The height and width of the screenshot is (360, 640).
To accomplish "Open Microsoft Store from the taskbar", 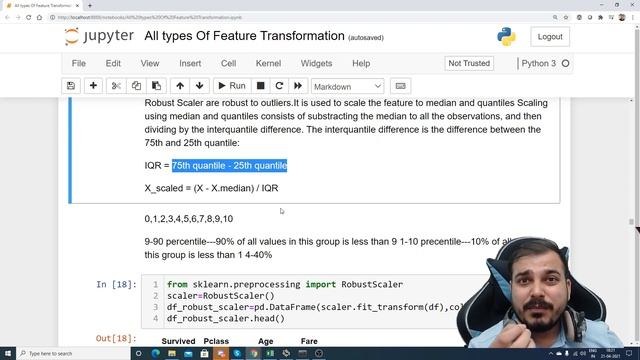I will [204, 353].
